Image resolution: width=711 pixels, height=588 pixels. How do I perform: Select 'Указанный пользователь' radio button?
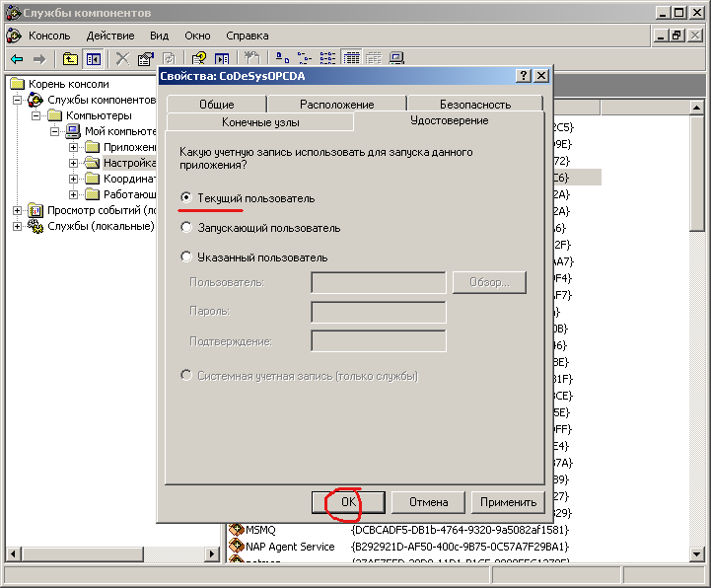tap(186, 257)
